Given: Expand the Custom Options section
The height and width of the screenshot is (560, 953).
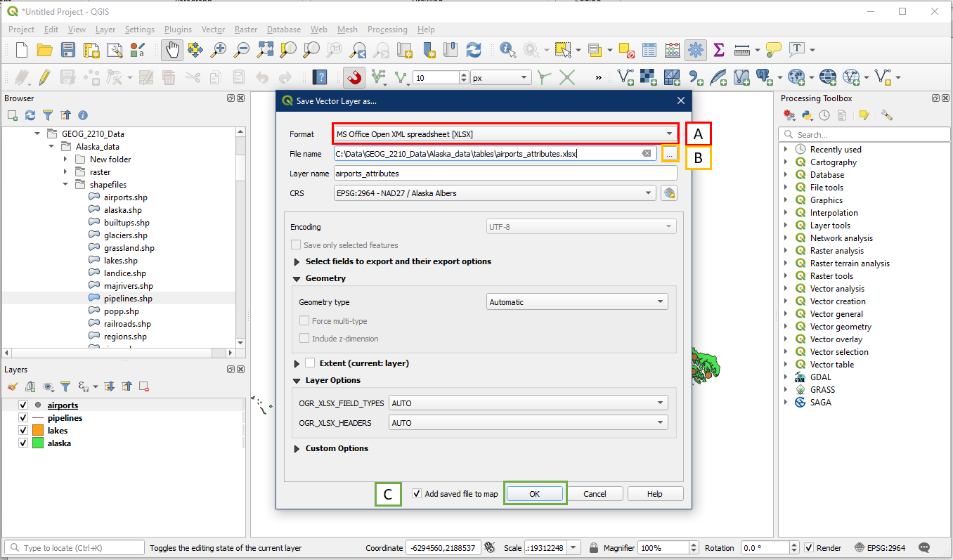Looking at the screenshot, I should tap(297, 448).
